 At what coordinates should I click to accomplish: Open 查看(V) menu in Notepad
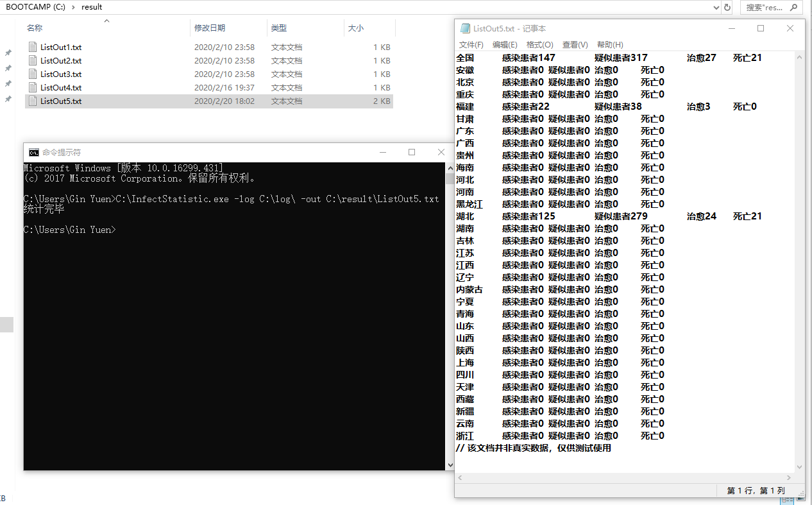pyautogui.click(x=575, y=45)
